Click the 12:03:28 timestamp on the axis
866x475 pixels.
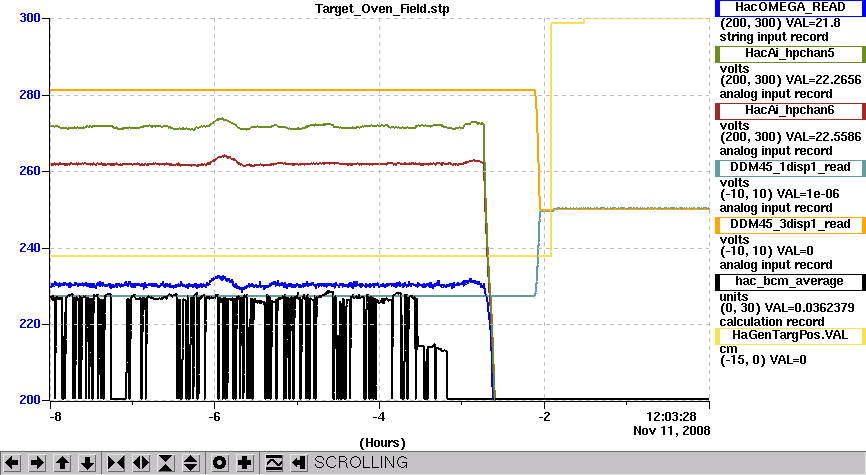coord(672,416)
